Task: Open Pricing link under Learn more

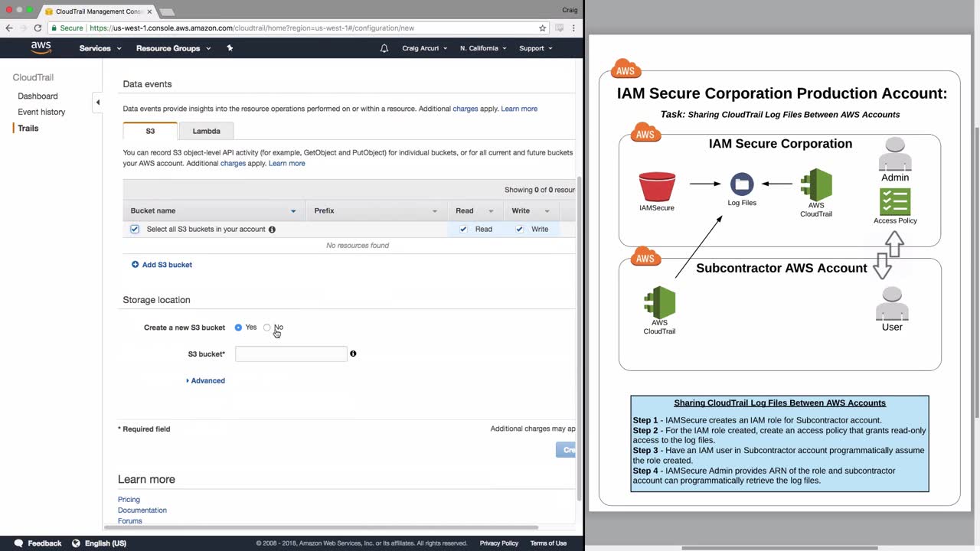Action: click(x=129, y=500)
